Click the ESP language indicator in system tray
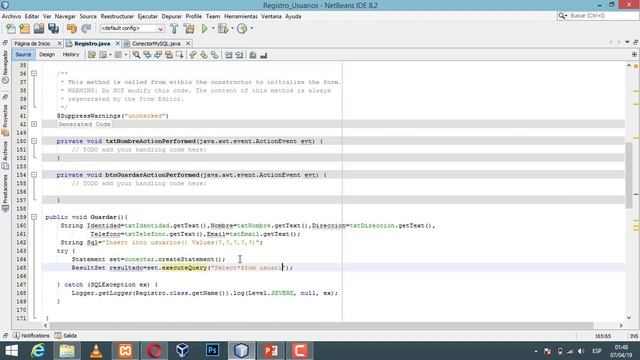The width and height of the screenshot is (640, 360). (x=596, y=351)
